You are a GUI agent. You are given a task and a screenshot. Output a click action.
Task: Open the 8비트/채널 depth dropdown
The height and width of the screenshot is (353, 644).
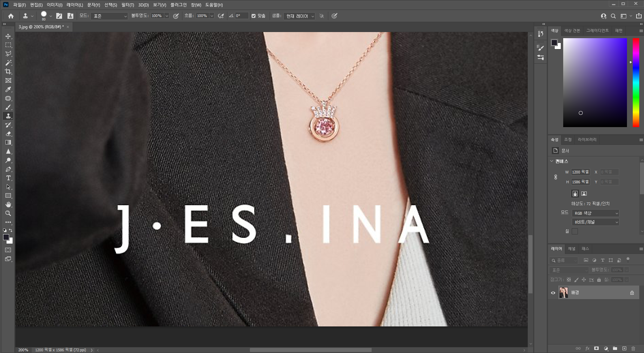click(595, 222)
